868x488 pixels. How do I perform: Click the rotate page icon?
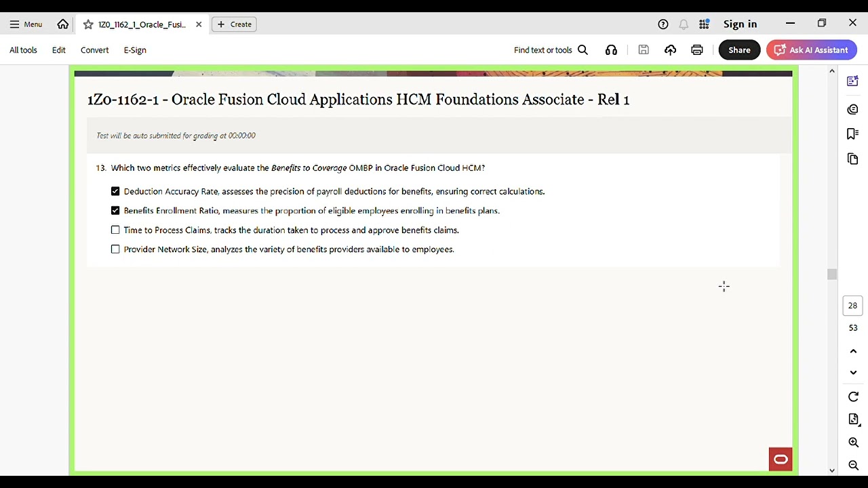click(853, 397)
